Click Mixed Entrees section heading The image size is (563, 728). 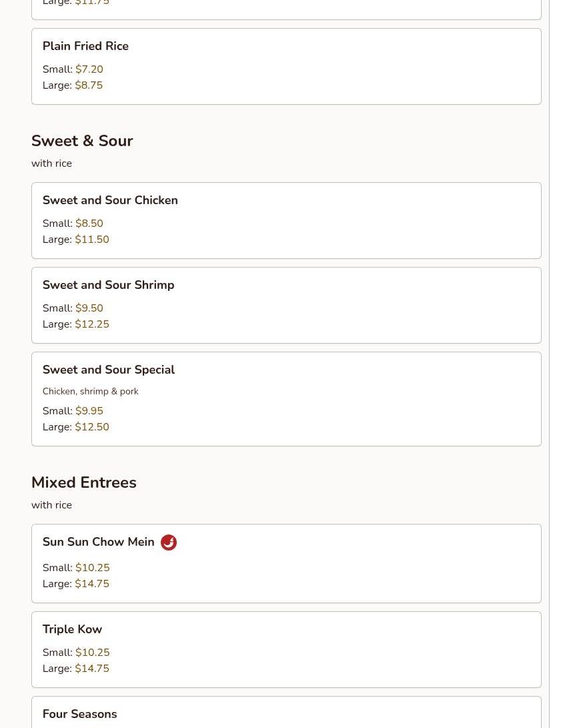pos(83,483)
